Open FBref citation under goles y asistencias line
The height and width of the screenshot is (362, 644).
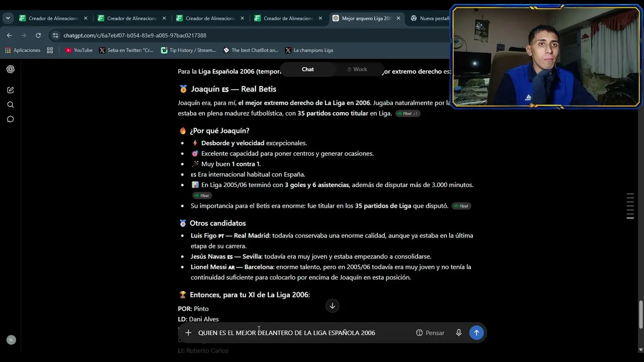pos(201,196)
